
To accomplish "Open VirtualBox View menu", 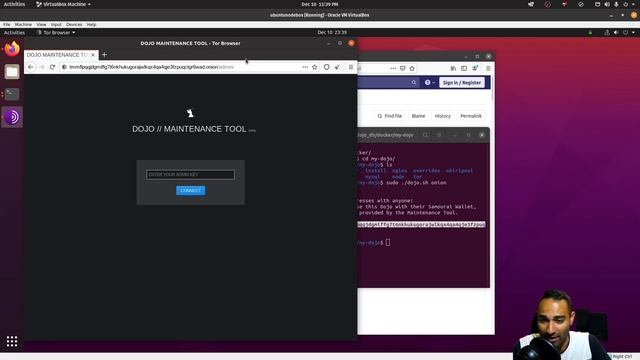I will click(41, 24).
